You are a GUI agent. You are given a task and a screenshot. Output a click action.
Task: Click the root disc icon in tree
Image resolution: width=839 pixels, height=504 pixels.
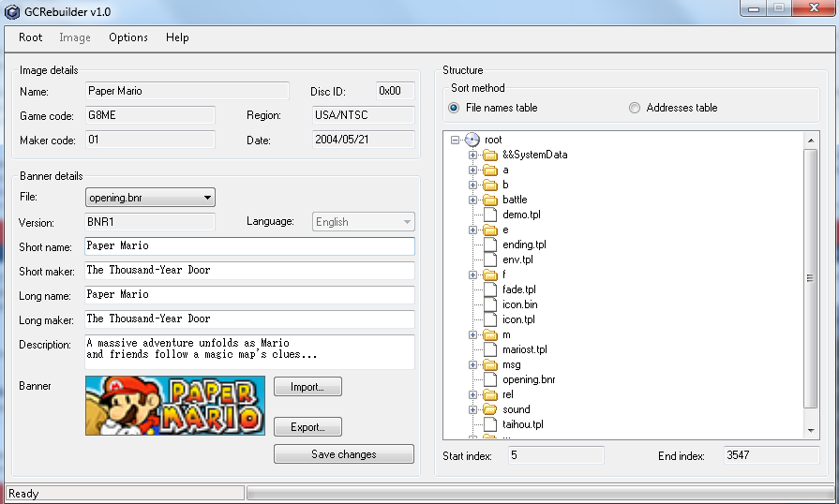(472, 140)
